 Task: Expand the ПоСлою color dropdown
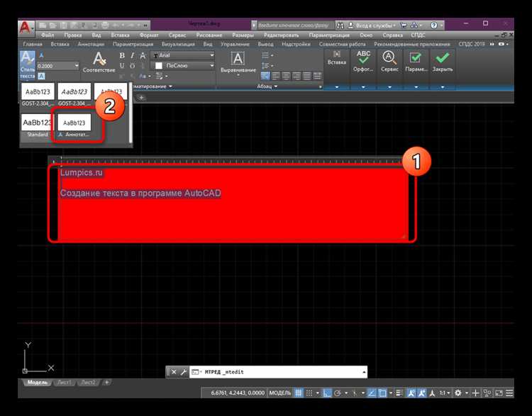(183, 66)
